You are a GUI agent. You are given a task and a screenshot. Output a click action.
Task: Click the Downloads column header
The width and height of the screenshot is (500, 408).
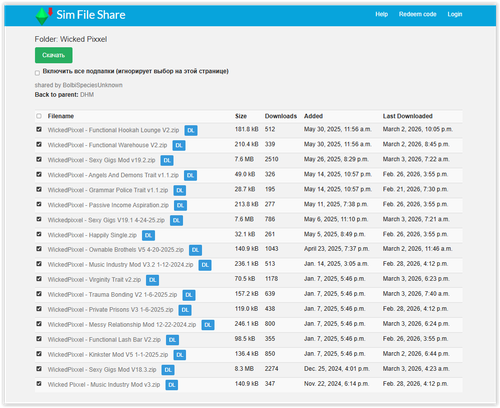click(281, 116)
